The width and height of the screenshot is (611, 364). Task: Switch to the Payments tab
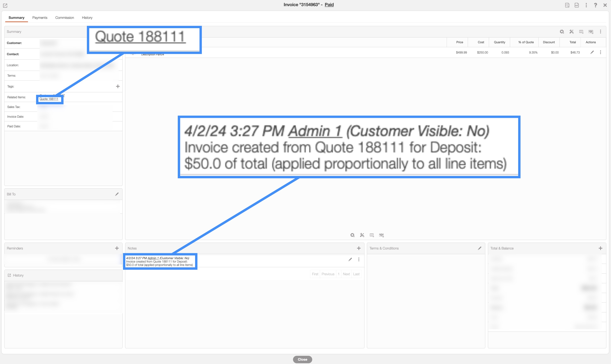click(40, 18)
